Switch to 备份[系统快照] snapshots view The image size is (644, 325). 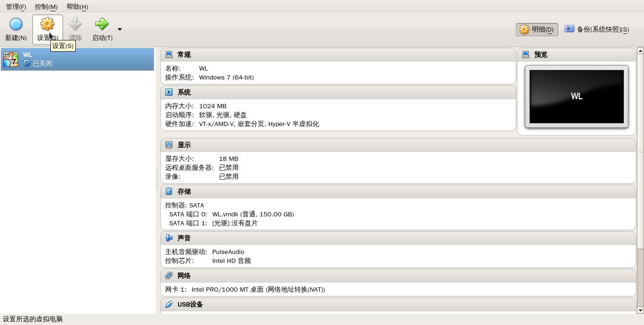[597, 29]
